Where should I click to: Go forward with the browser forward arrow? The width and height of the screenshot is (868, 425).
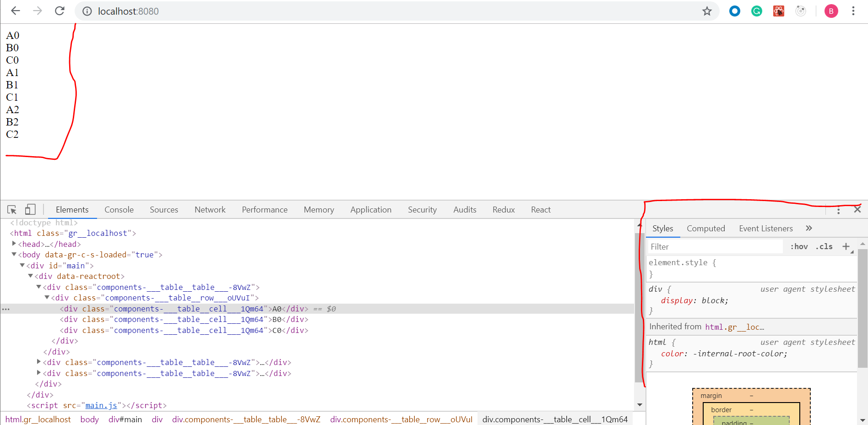[38, 11]
